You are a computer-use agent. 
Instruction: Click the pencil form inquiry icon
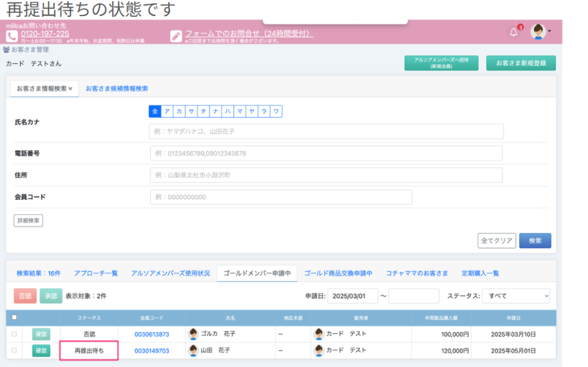coord(176,36)
